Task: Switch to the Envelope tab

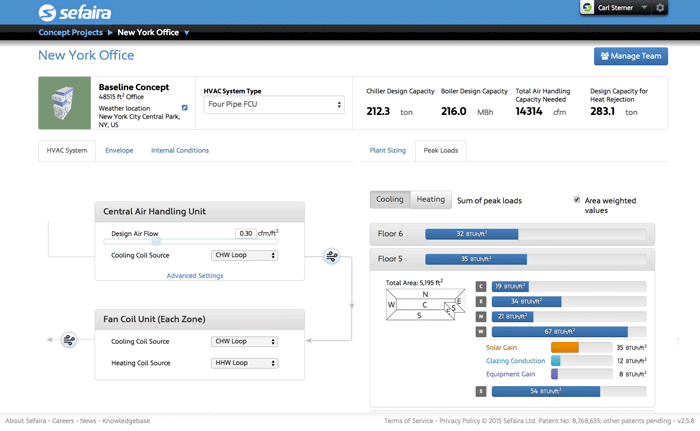Action: point(119,151)
